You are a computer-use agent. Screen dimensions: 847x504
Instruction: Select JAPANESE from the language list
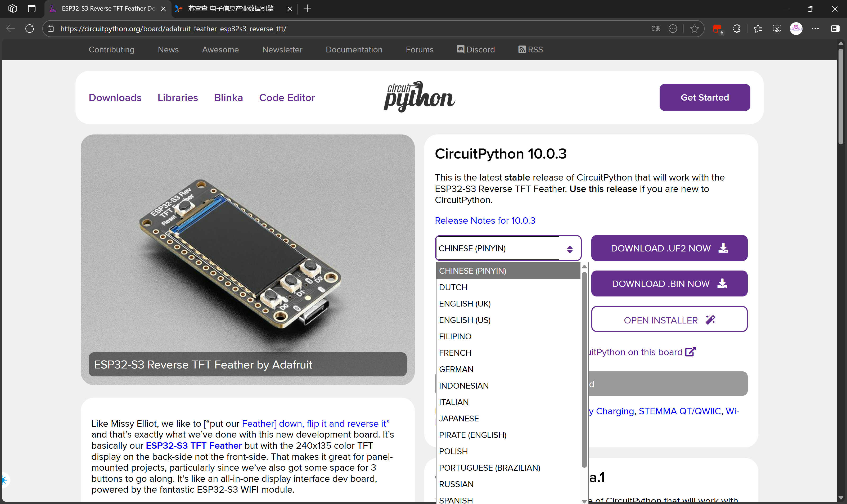(459, 418)
